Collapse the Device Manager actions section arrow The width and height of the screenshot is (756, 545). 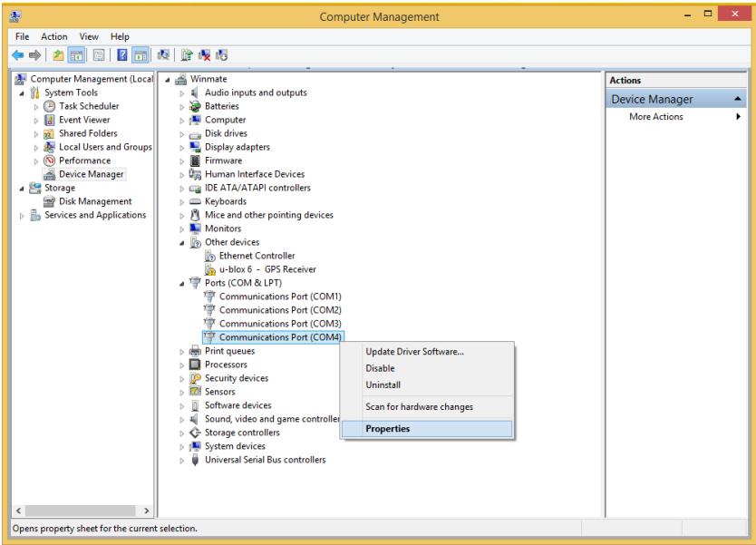click(x=737, y=99)
